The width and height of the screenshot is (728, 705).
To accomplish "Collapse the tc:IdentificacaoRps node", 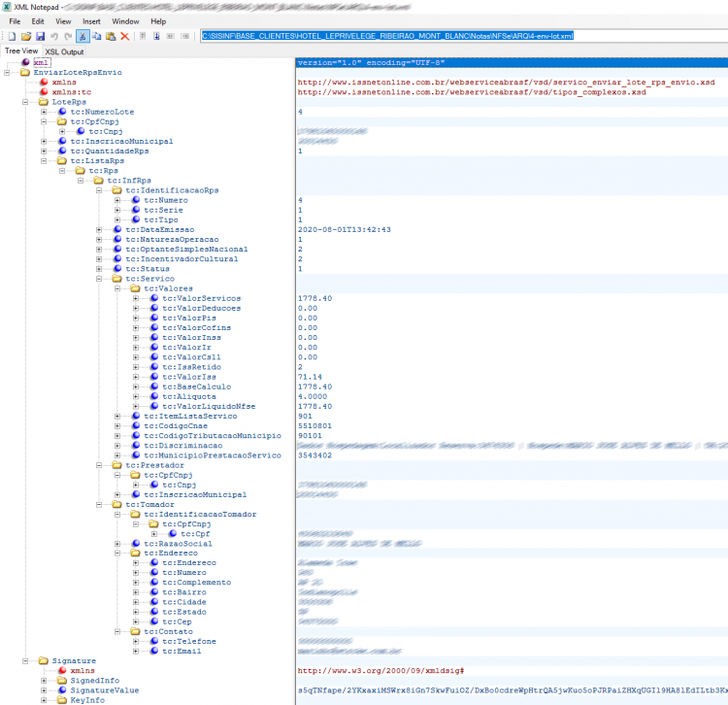I will 99,190.
